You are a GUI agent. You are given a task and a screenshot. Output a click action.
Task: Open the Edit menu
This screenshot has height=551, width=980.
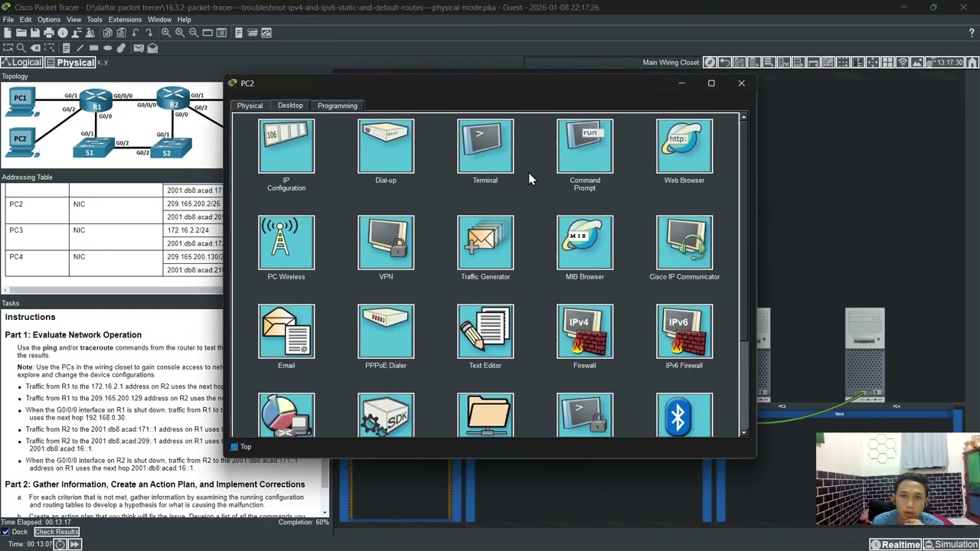pyautogui.click(x=25, y=20)
